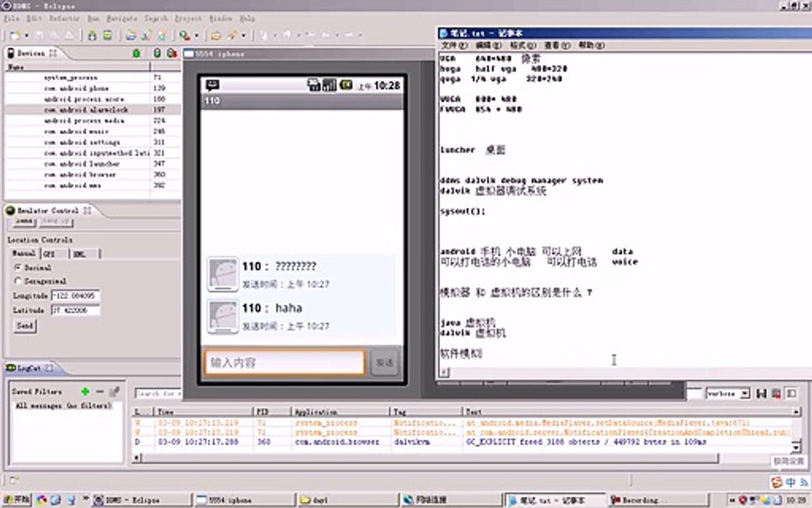Open the 文件(F) menu in Notepad

tap(454, 46)
